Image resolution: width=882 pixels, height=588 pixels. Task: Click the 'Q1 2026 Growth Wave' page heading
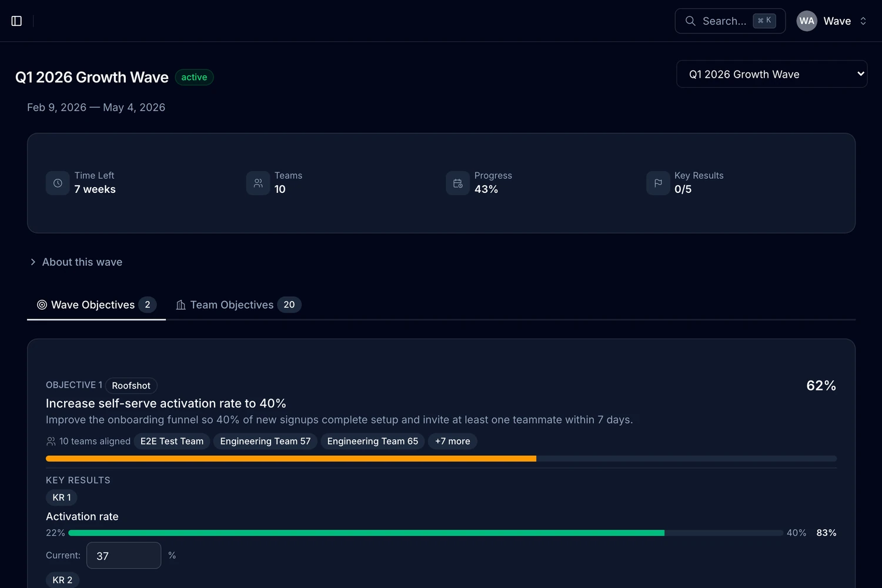click(92, 77)
